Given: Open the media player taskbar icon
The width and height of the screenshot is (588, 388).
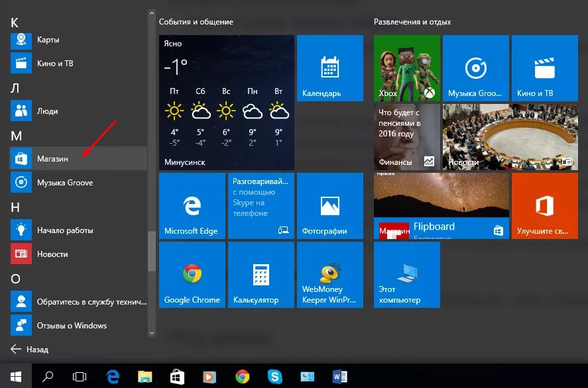Looking at the screenshot, I should click(209, 376).
